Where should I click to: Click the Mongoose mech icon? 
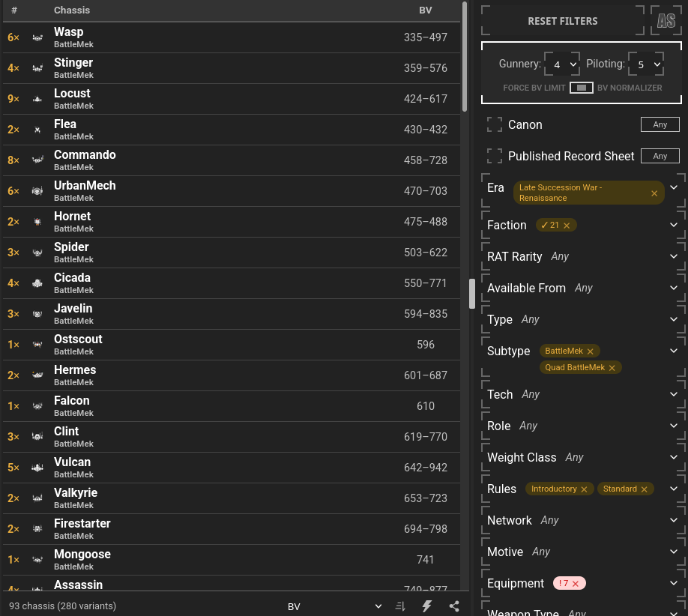click(37, 560)
